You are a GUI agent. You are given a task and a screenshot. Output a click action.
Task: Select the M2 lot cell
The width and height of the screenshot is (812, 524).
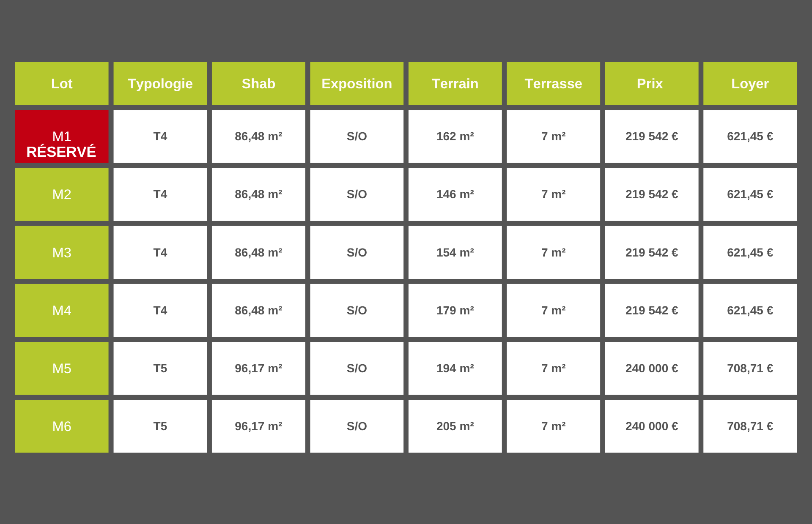62,194
